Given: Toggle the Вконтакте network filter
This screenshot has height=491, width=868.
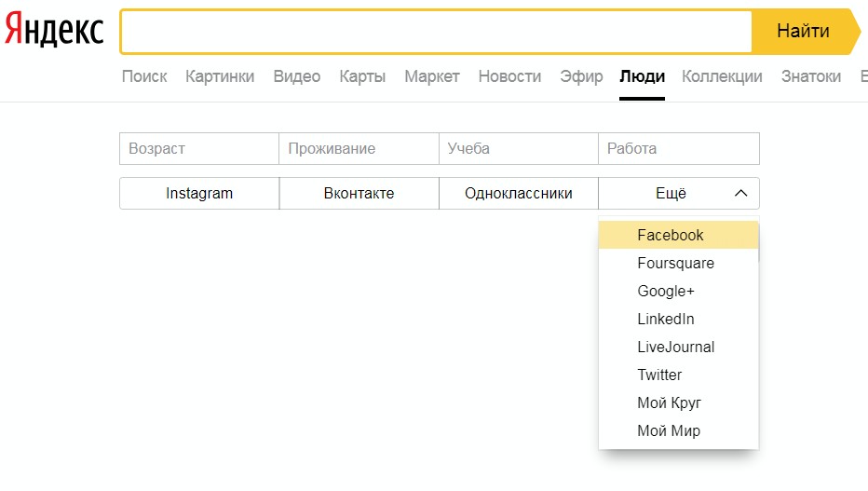Looking at the screenshot, I should pyautogui.click(x=359, y=193).
